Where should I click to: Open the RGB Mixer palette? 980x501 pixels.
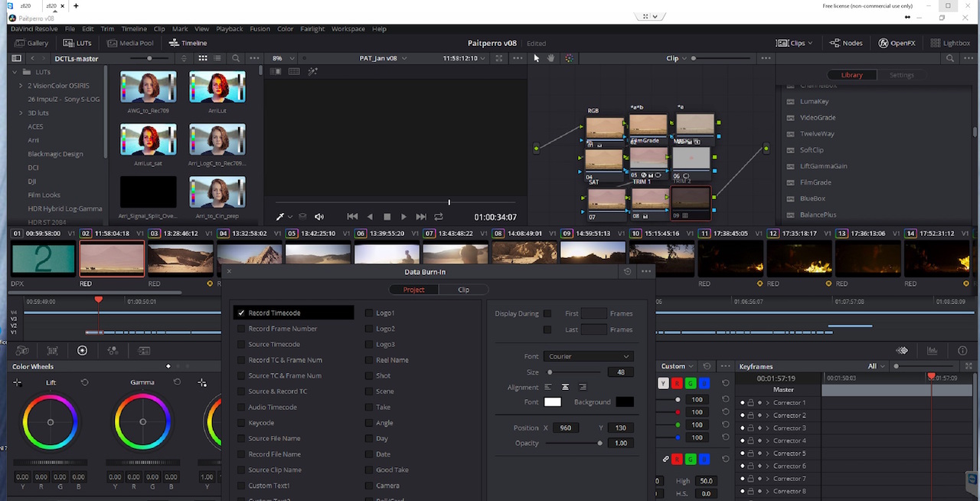(x=113, y=351)
